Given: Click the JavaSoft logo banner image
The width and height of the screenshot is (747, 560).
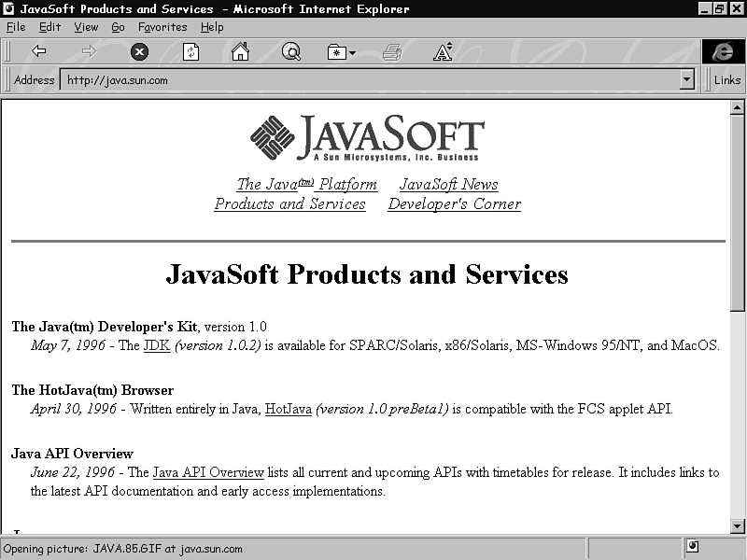Looking at the screenshot, I should click(367, 137).
